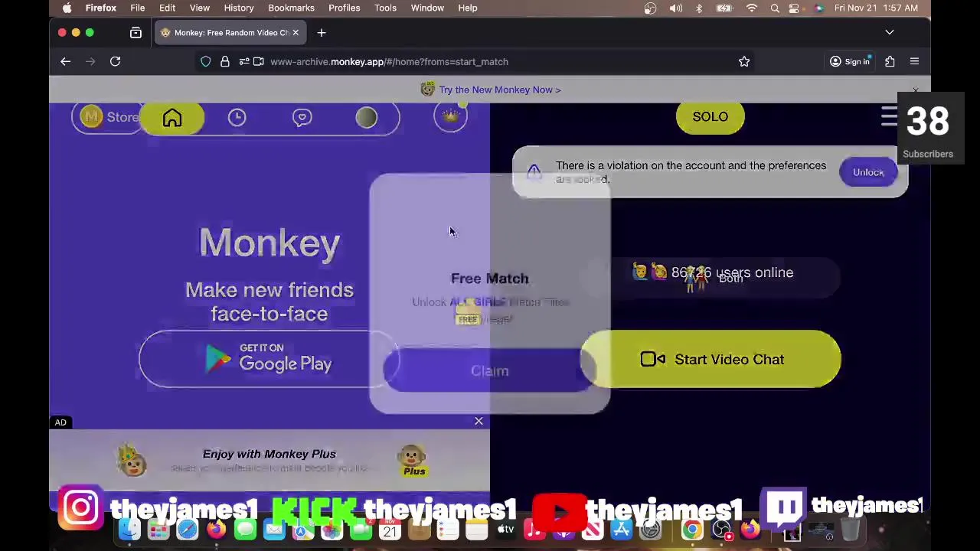Click the Plus monkey badge in ad
The image size is (980, 551).
tap(413, 460)
